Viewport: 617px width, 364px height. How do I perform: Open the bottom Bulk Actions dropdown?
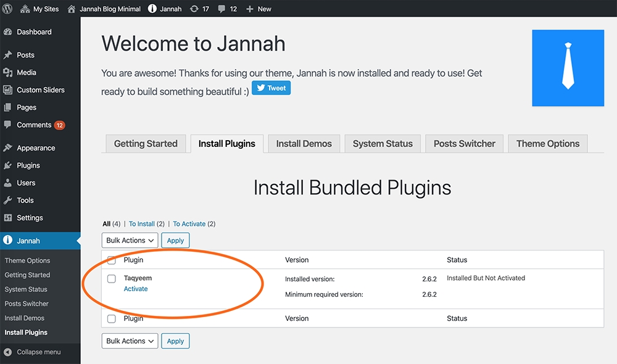click(130, 341)
